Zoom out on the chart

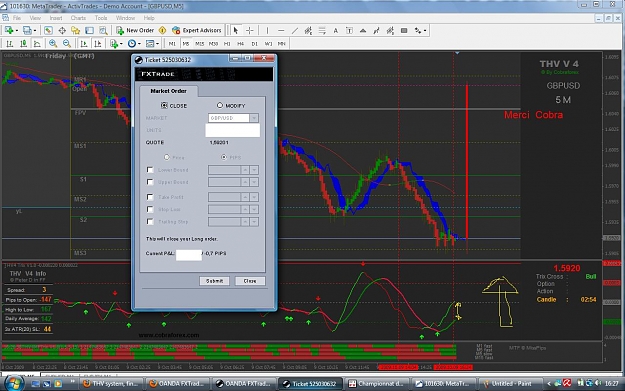(67, 43)
